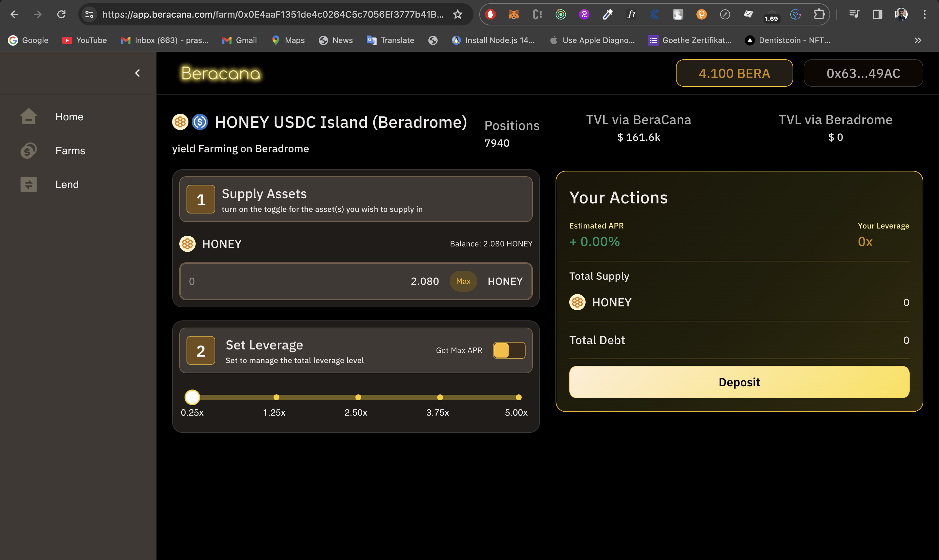Open the browser Extensions puzzle icon
Image resolution: width=939 pixels, height=560 pixels.
[x=819, y=14]
